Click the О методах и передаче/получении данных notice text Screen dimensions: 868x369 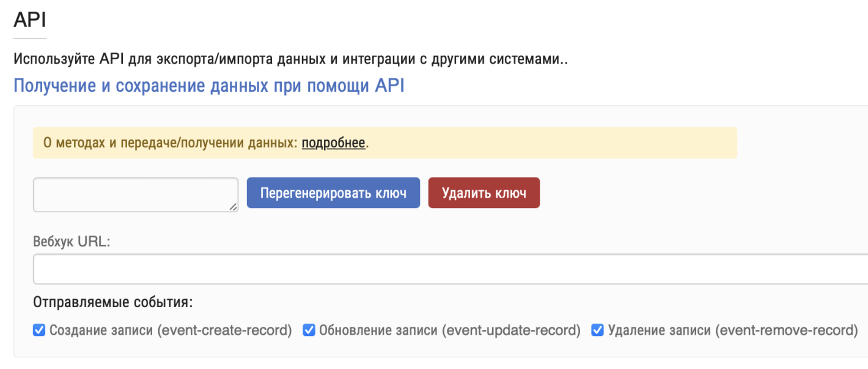(x=170, y=143)
